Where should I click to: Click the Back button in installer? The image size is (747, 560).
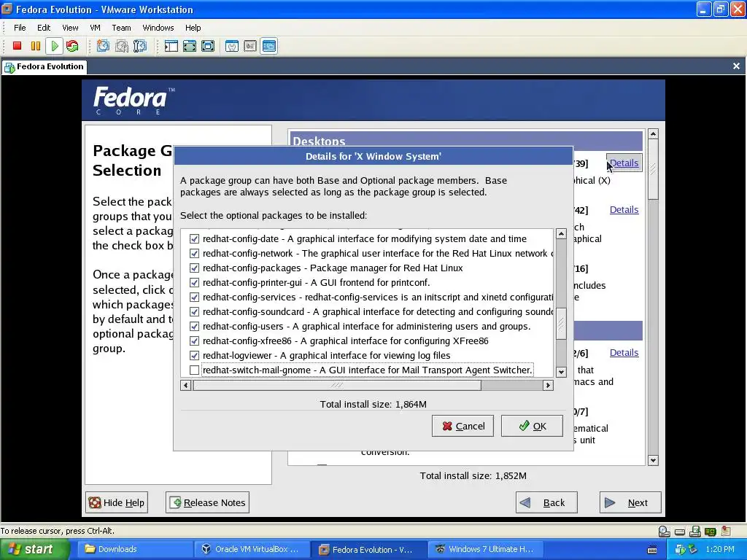546,502
